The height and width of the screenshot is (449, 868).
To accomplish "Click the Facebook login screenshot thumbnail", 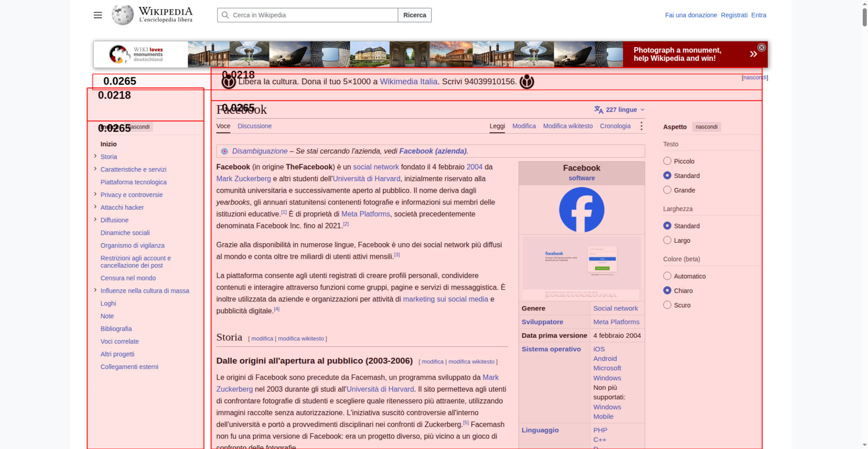I will point(582,268).
